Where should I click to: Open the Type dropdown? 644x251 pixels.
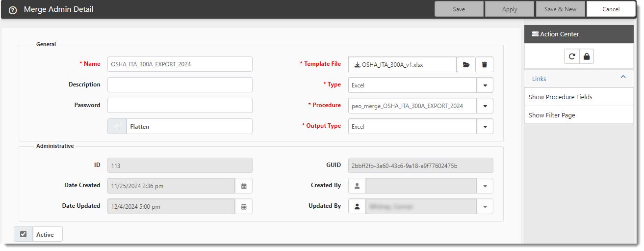(x=485, y=85)
